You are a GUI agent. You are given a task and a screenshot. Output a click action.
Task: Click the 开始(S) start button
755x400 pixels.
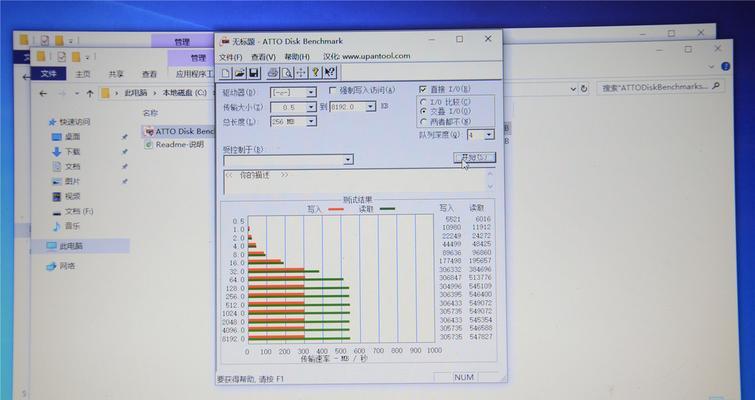pyautogui.click(x=475, y=157)
